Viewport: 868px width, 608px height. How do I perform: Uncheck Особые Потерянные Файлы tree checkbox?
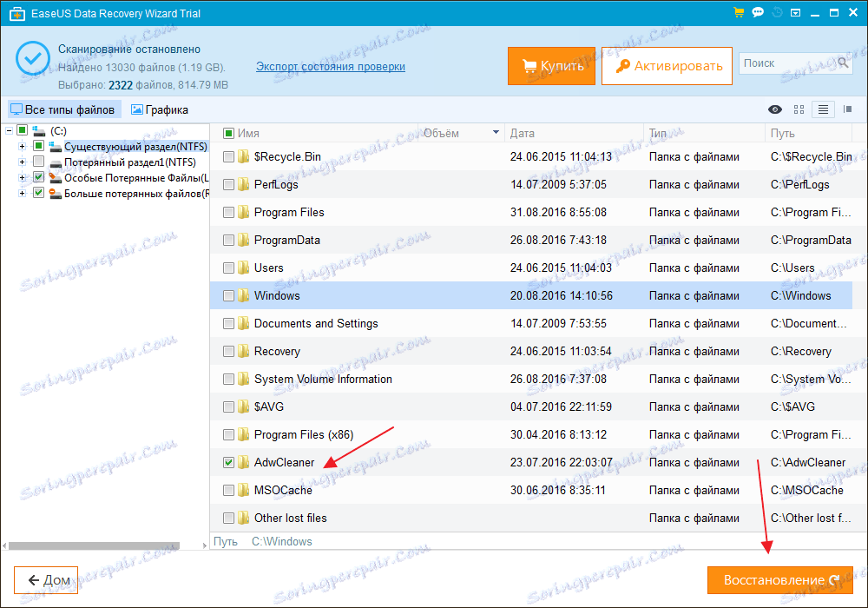tap(38, 177)
